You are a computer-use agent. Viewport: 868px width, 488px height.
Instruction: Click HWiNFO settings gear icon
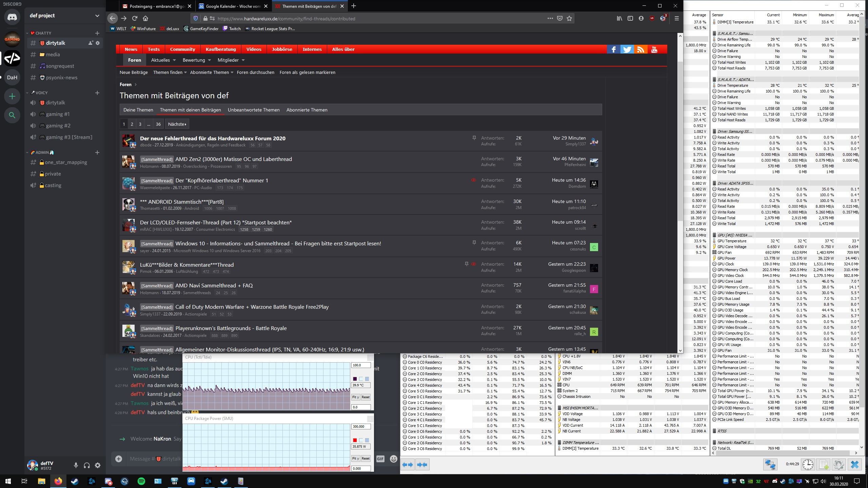(x=839, y=464)
